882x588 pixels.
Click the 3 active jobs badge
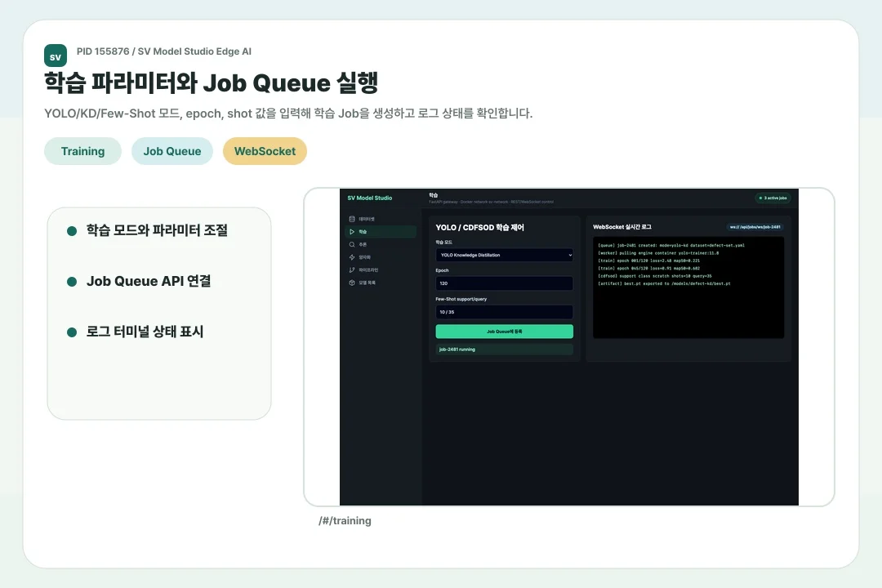[773, 198]
